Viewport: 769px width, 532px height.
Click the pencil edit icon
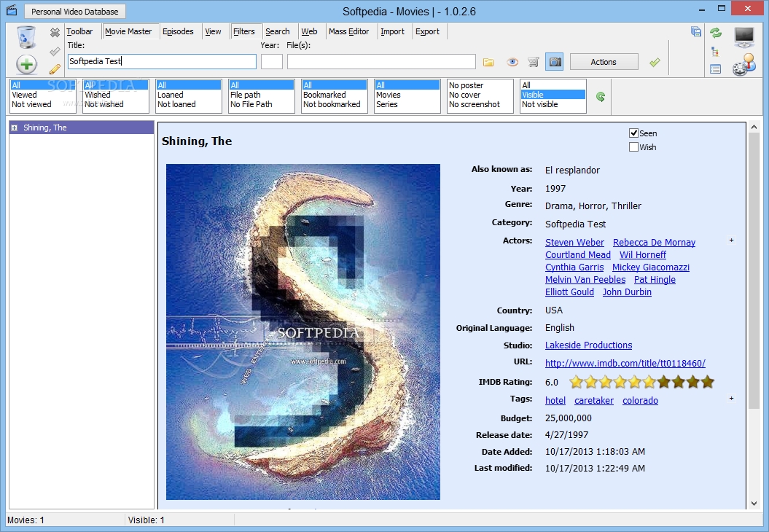[55, 69]
